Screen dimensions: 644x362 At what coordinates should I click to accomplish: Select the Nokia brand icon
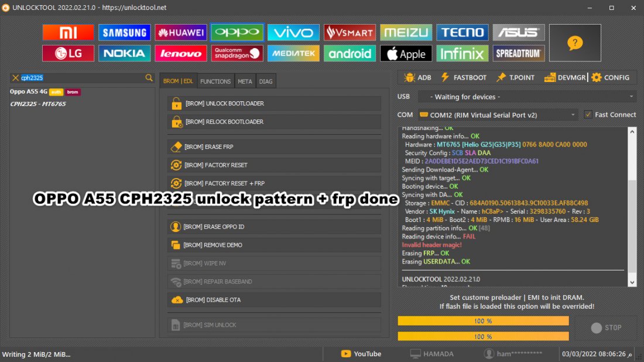tap(125, 53)
